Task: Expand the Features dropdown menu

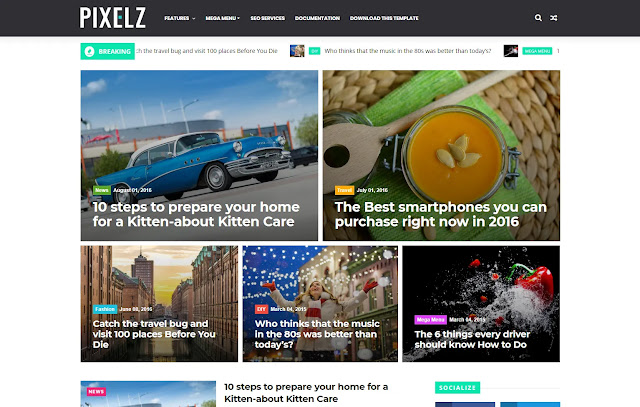Action: click(180, 18)
